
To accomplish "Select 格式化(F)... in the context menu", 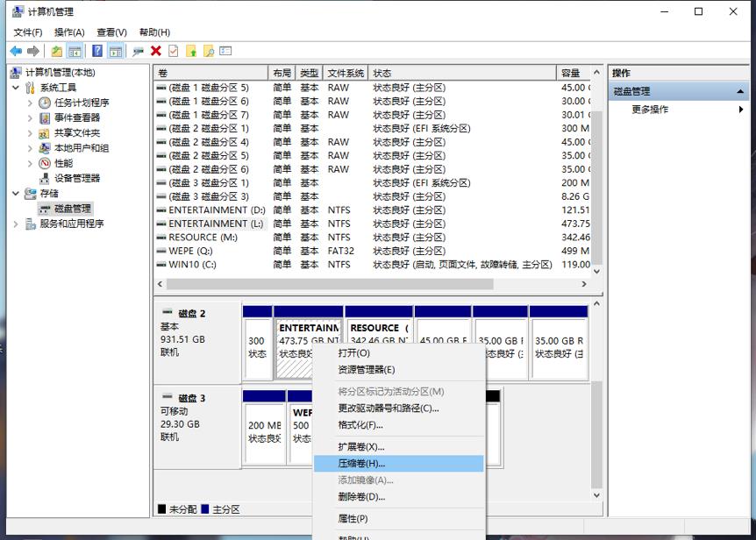I will [x=360, y=424].
